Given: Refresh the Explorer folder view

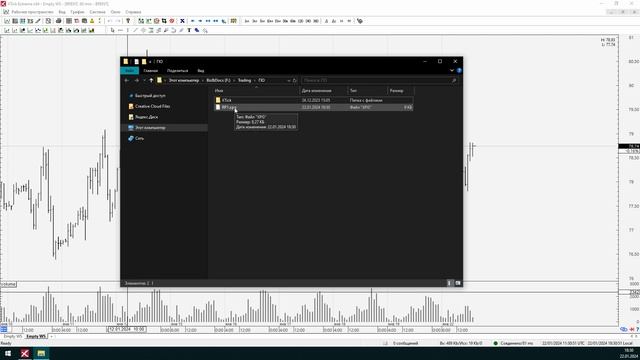Looking at the screenshot, I should (295, 80).
